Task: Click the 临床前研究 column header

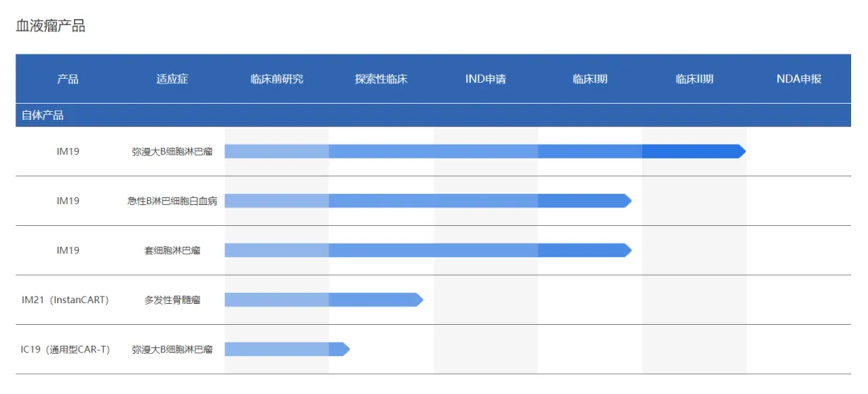Action: coord(276,79)
